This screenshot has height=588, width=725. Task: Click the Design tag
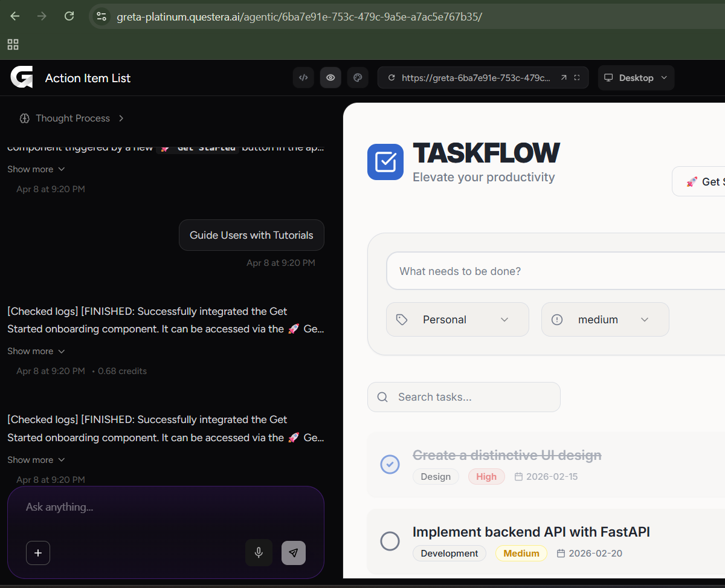pyautogui.click(x=436, y=477)
